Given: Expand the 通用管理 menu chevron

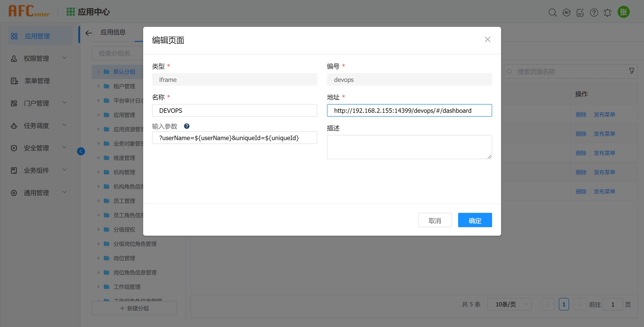Looking at the screenshot, I should (x=64, y=192).
